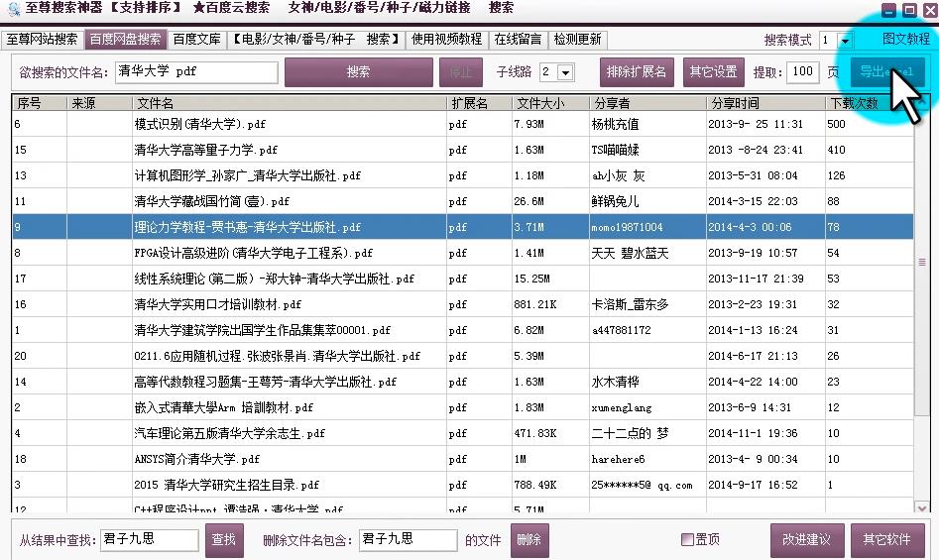This screenshot has height=560, width=939.
Task: Sort by 文件名 column header
Action: 290,103
